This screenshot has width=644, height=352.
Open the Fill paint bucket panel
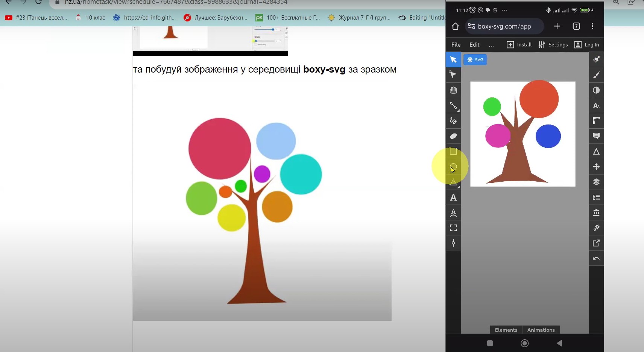tap(596, 60)
